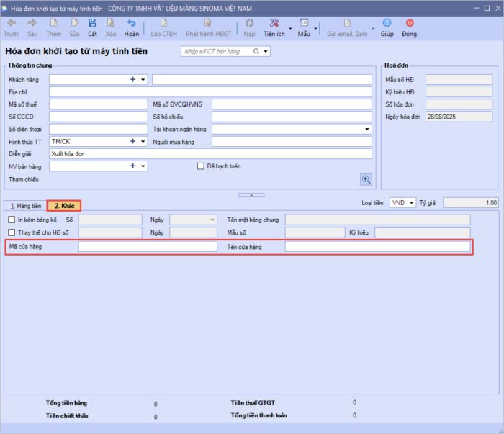The height and width of the screenshot is (434, 504).
Task: Click the Đóng close toolbar icon
Action: [409, 24]
